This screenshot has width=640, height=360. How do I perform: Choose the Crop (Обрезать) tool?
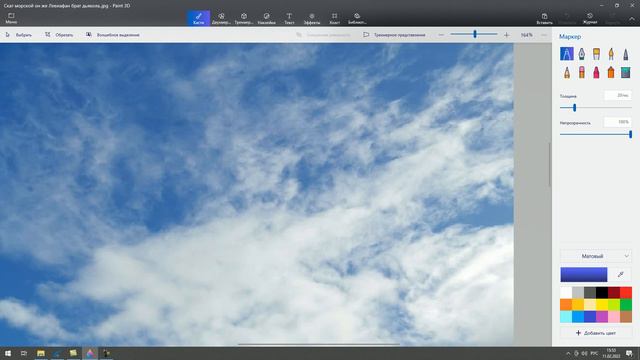(59, 35)
